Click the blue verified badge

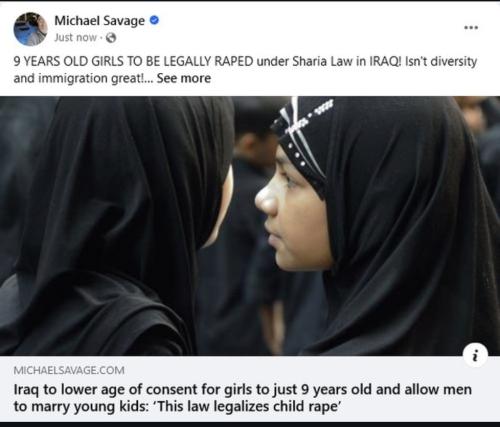154,21
